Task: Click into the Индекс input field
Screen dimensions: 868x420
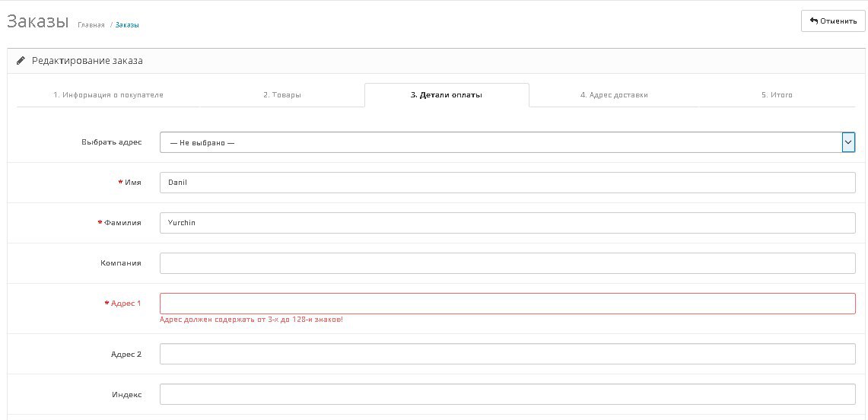Action: [507, 395]
